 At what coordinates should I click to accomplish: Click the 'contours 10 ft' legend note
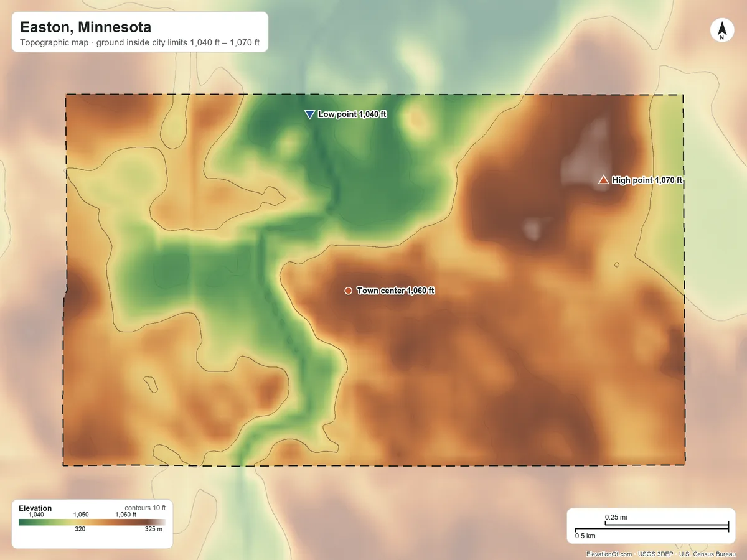[145, 508]
